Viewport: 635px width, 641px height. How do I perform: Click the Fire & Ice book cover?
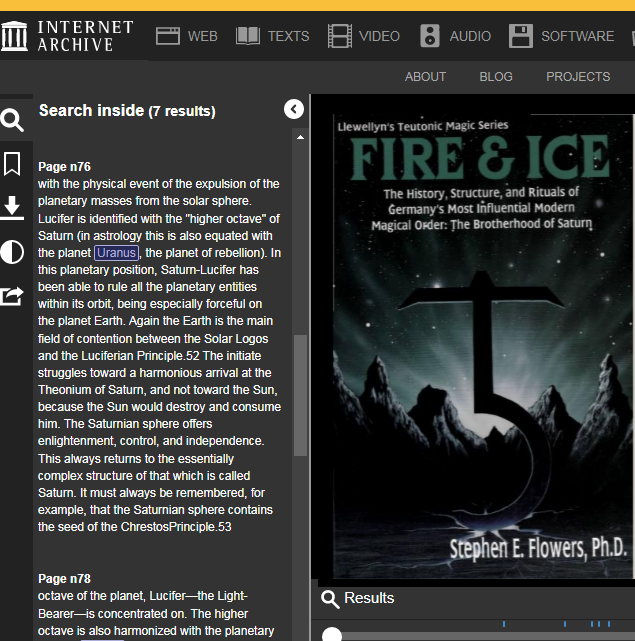(482, 346)
